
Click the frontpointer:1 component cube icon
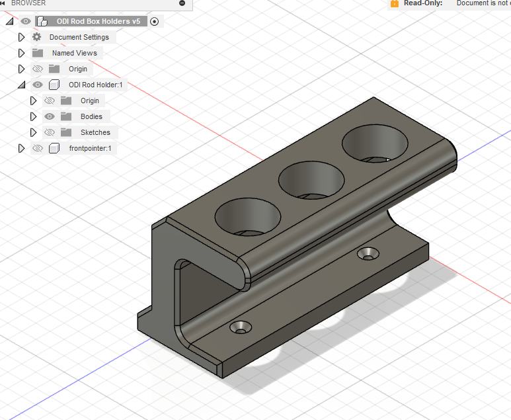[54, 148]
